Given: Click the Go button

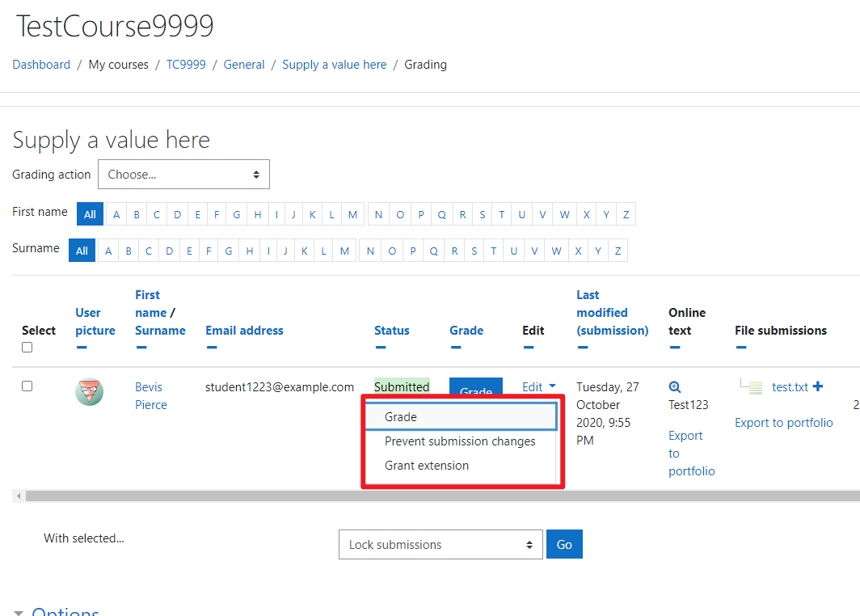Looking at the screenshot, I should (564, 544).
